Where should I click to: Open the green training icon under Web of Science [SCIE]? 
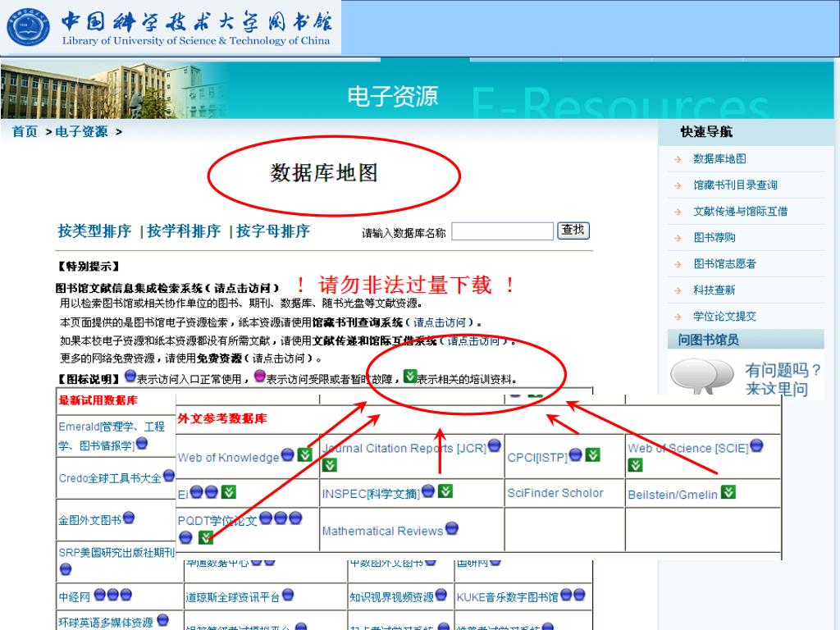pos(636,464)
